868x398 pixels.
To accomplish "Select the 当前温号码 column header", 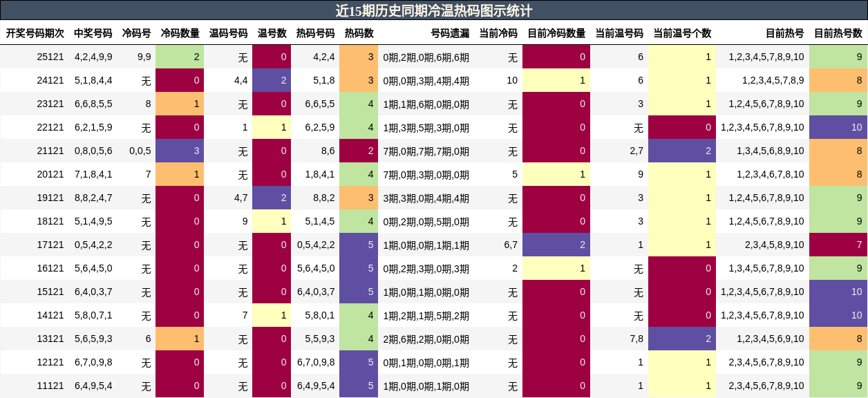I will coord(619,33).
